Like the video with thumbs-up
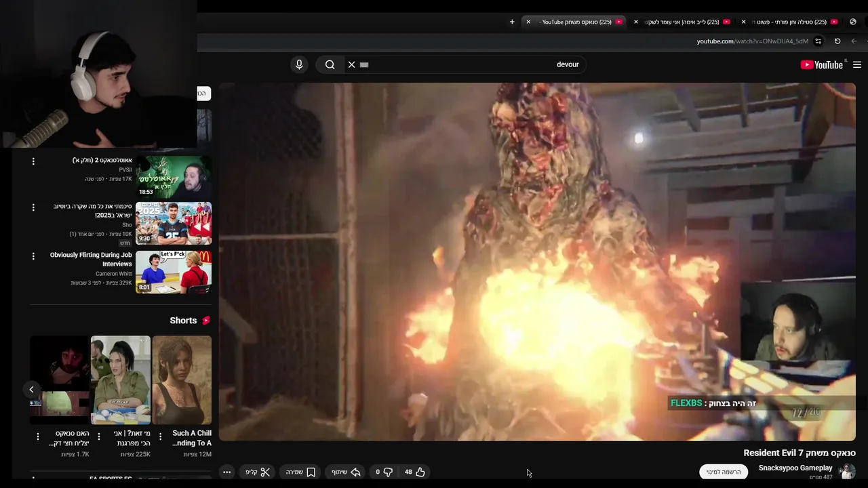Image resolution: width=868 pixels, height=488 pixels. (x=414, y=472)
